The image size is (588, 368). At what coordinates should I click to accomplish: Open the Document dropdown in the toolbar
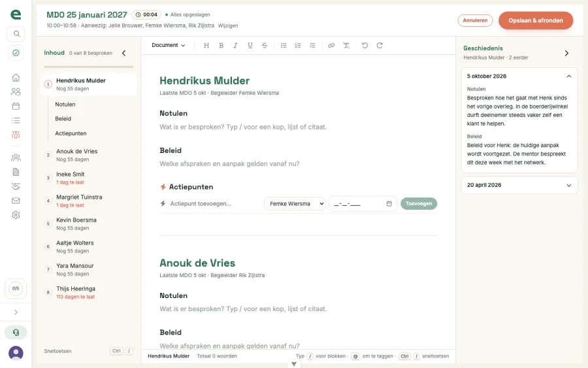[x=169, y=45]
